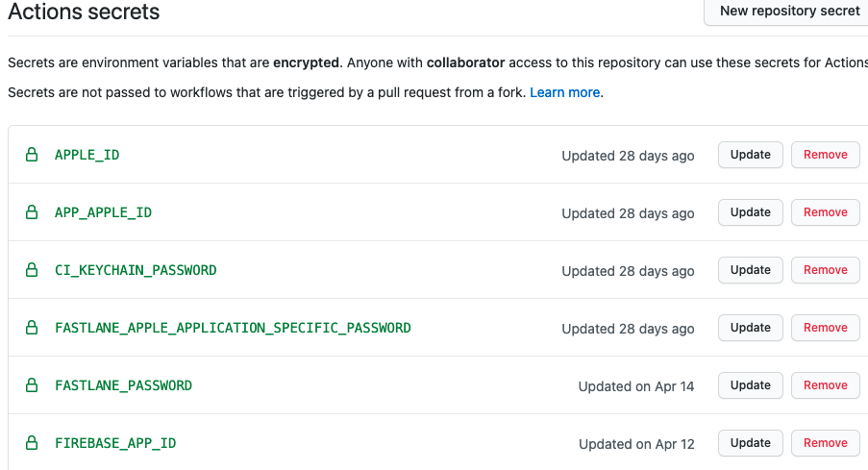868x470 pixels.
Task: Open the Learn more link
Action: 564,92
